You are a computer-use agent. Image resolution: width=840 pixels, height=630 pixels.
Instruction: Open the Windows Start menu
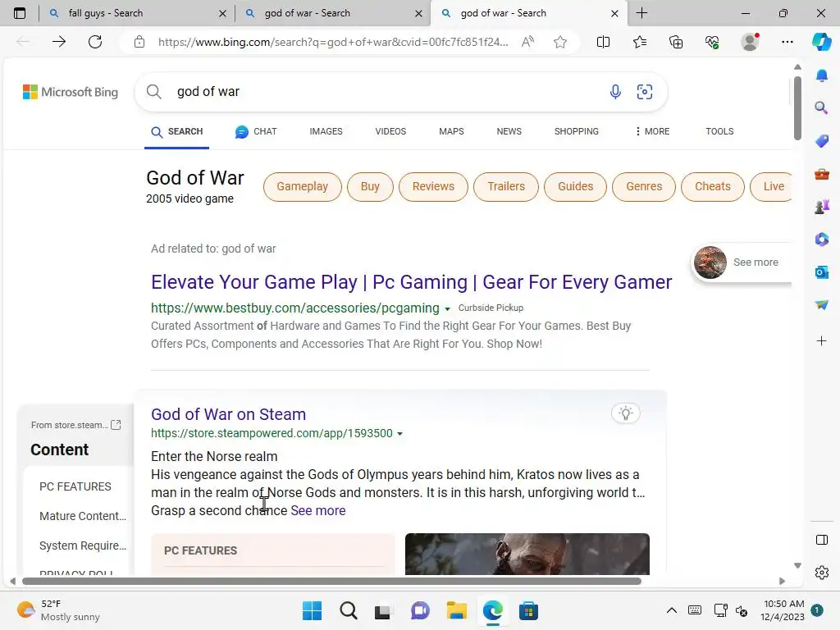[x=313, y=610]
